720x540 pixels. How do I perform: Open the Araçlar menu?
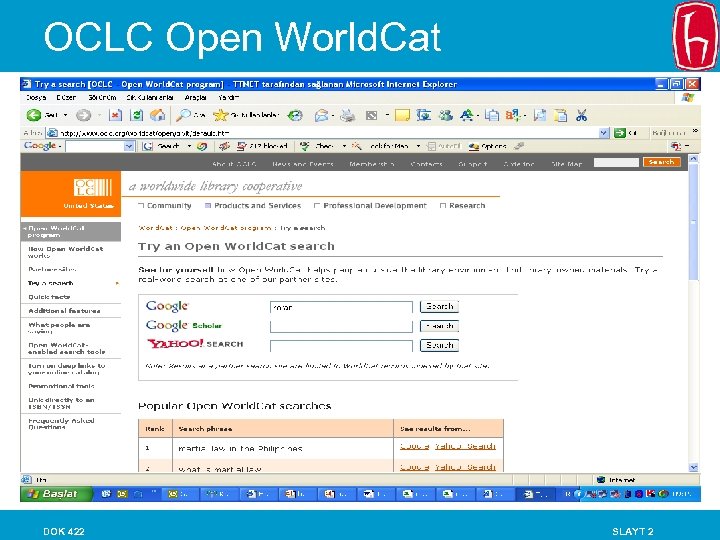(196, 97)
